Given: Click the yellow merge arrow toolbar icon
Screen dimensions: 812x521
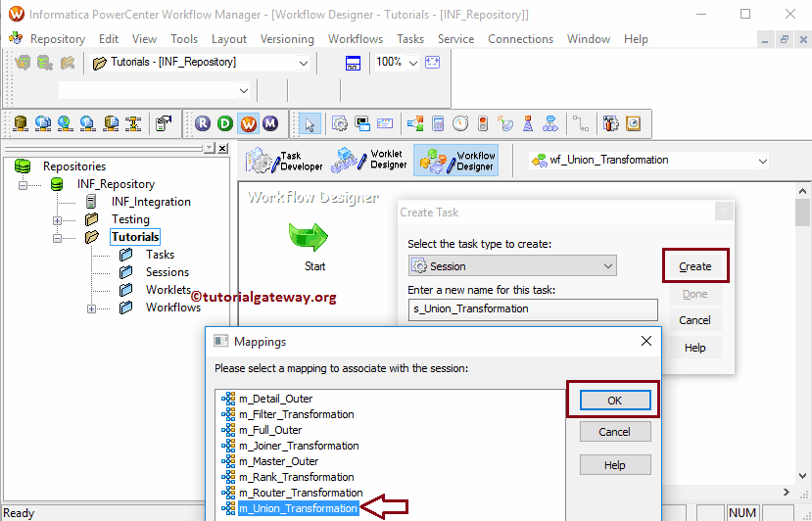Looking at the screenshot, I should pyautogui.click(x=133, y=123).
